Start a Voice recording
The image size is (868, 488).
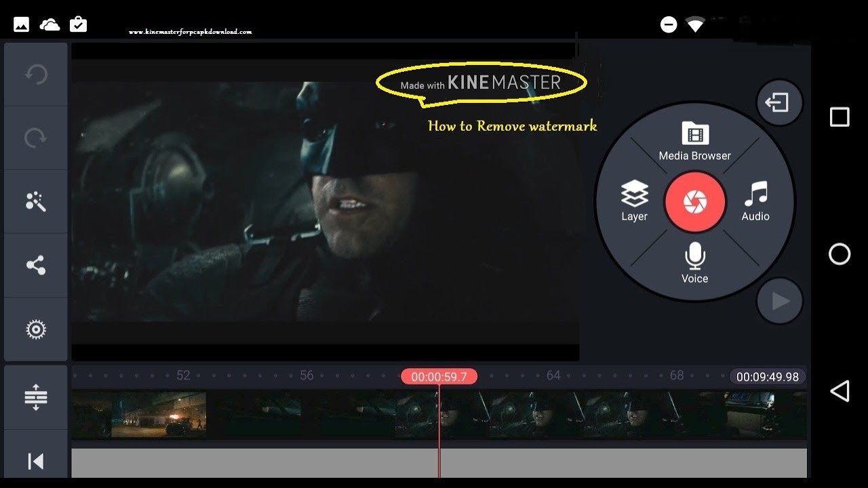[695, 263]
